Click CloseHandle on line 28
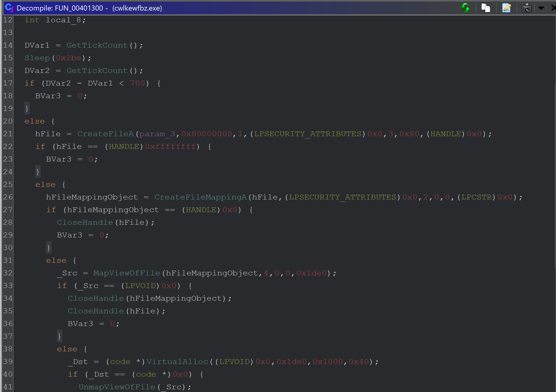 pyautogui.click(x=85, y=222)
